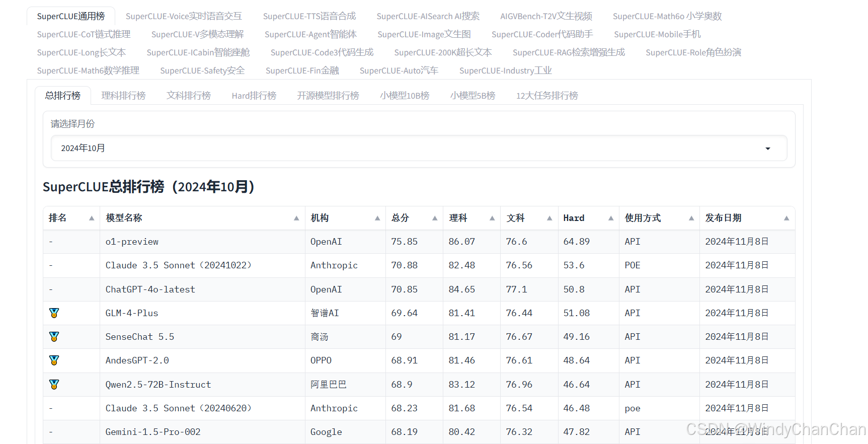
Task: Select the 总排行榜 sub-tab
Action: (x=63, y=96)
